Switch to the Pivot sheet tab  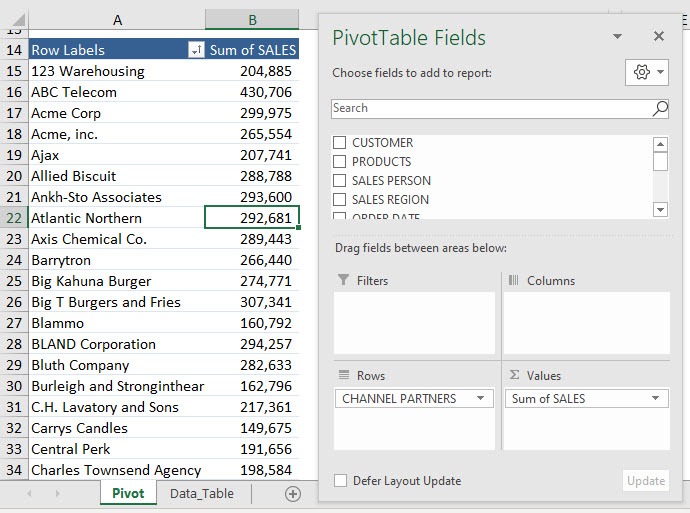(128, 493)
